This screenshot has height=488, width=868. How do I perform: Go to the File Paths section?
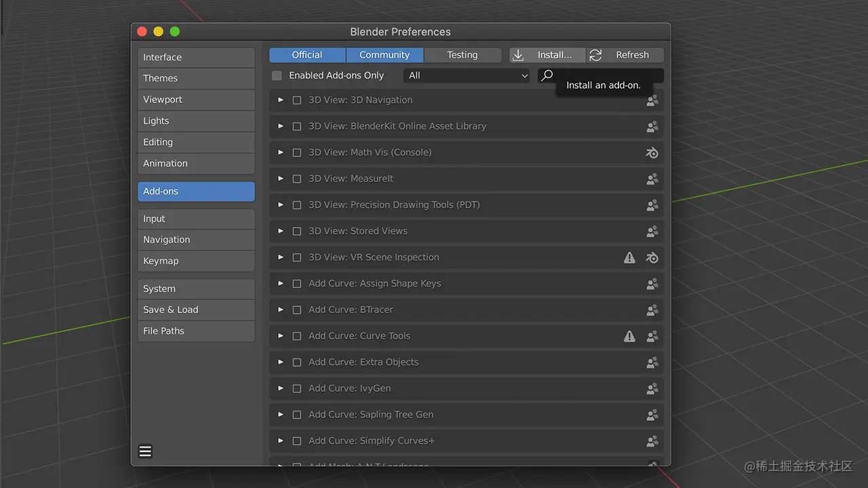point(196,331)
